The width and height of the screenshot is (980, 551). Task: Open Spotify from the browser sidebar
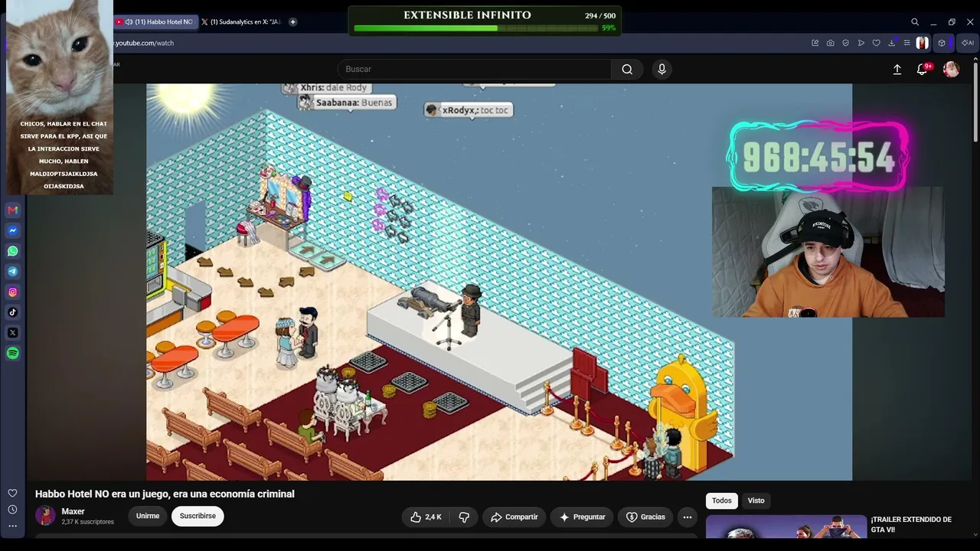[13, 353]
